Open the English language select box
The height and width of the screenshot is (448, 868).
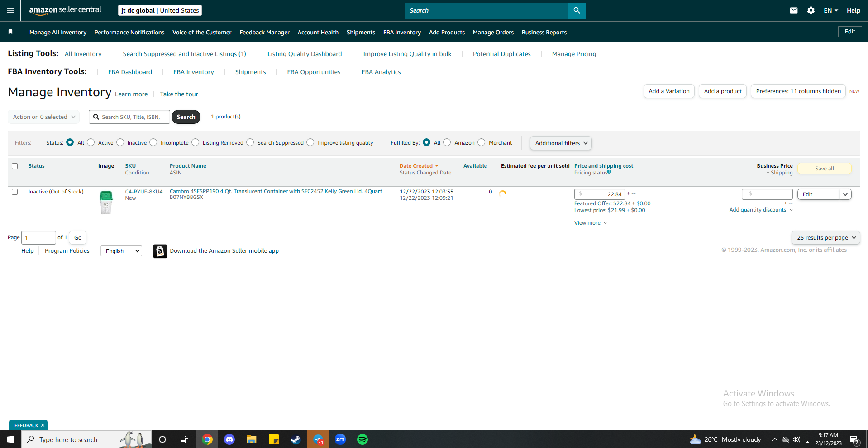pyautogui.click(x=121, y=251)
